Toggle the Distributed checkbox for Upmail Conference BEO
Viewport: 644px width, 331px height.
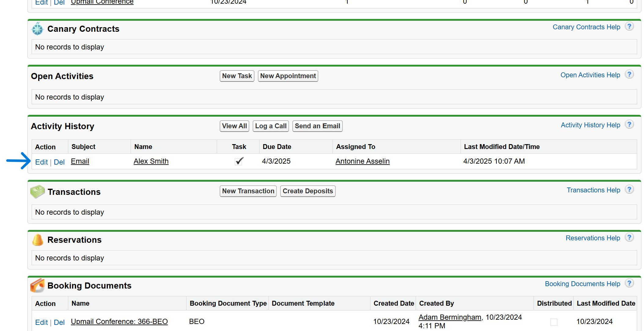tap(554, 322)
